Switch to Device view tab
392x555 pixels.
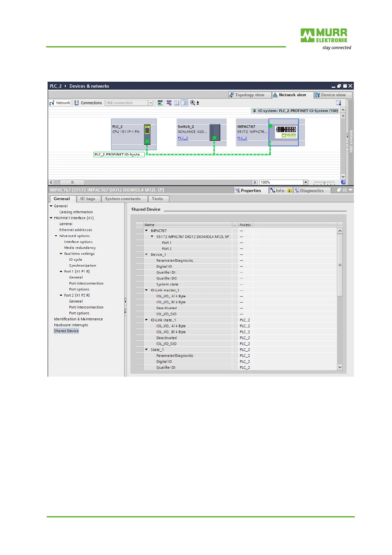[333, 95]
